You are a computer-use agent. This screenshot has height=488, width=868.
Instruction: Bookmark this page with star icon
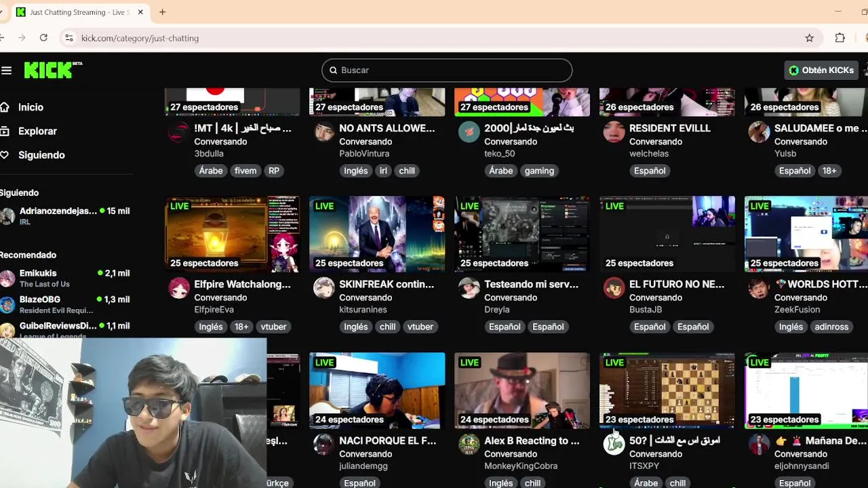(x=809, y=38)
